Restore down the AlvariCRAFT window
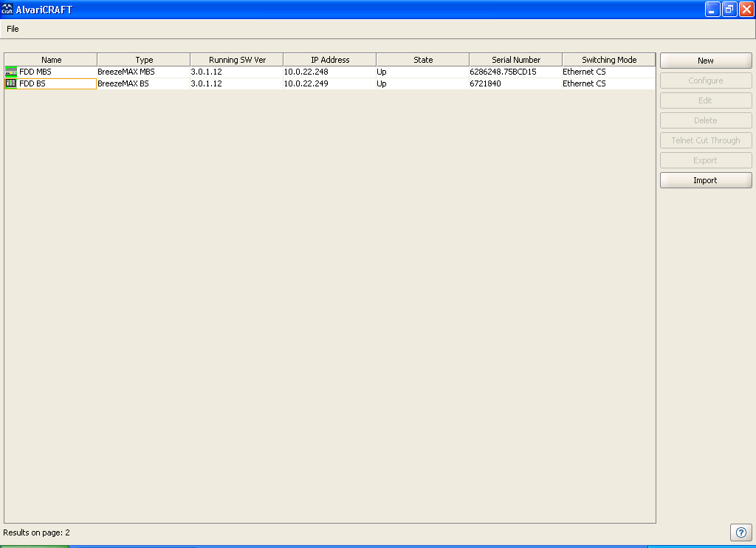 [x=729, y=10]
